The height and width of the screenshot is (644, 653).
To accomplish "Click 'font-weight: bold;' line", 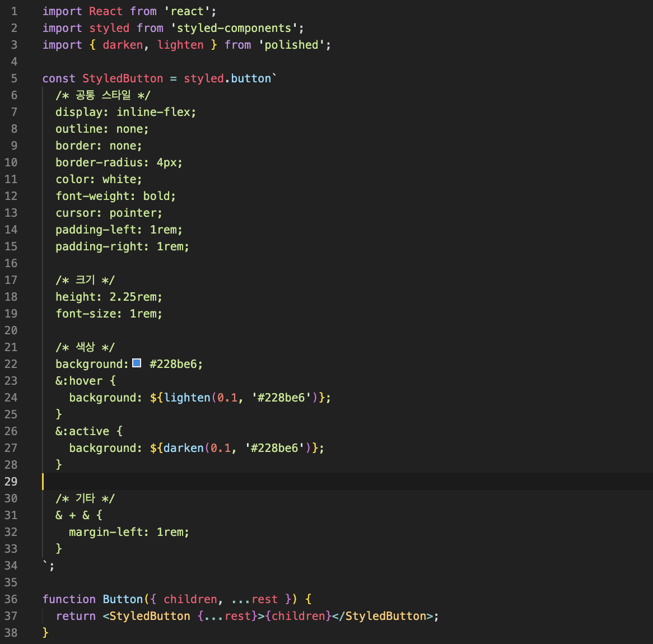I will (x=116, y=196).
